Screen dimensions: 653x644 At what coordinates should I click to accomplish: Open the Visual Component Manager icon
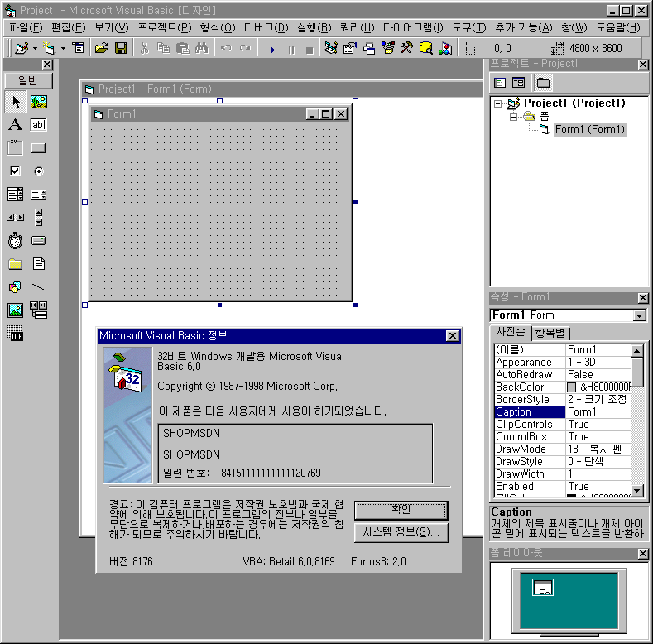pyautogui.click(x=445, y=48)
